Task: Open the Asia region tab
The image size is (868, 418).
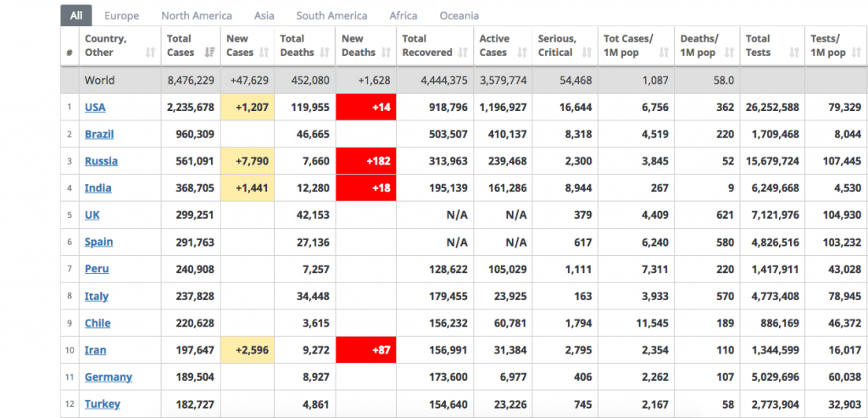Action: click(264, 15)
